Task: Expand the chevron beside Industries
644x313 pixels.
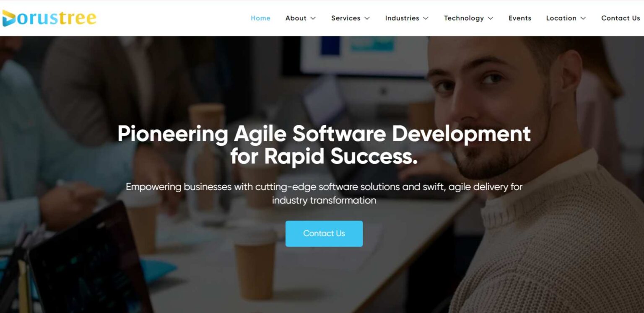Action: click(x=426, y=18)
